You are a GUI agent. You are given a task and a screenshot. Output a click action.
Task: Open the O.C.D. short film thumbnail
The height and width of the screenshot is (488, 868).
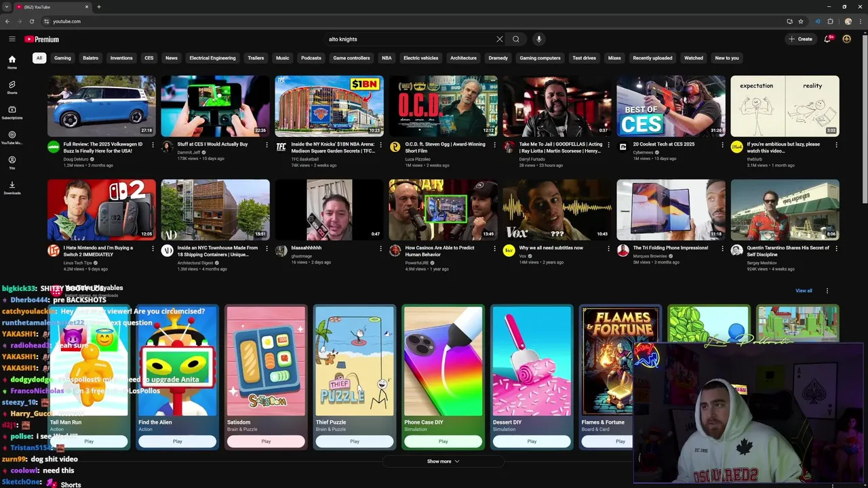(443, 106)
